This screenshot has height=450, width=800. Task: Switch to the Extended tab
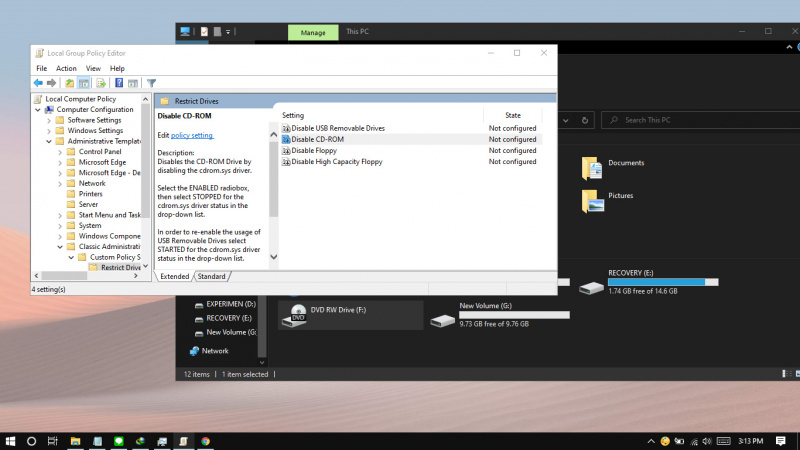pos(174,277)
